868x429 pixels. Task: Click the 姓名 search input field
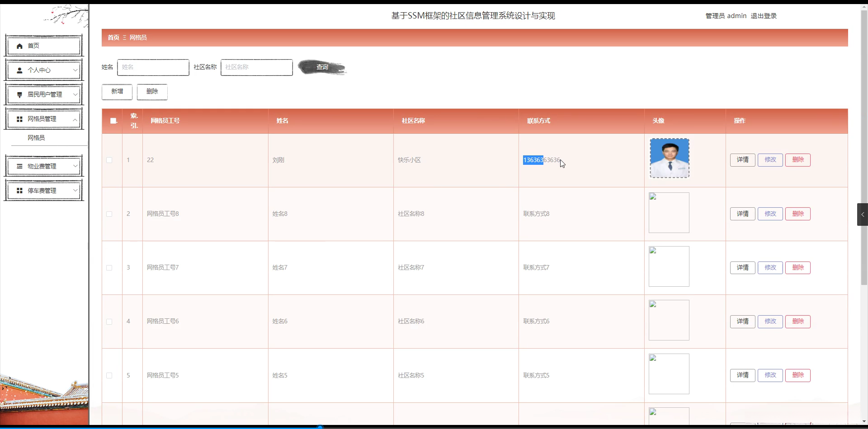click(x=153, y=67)
